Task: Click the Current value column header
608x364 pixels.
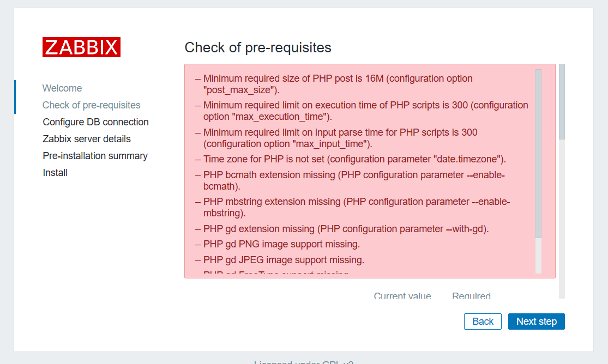Action: point(402,295)
